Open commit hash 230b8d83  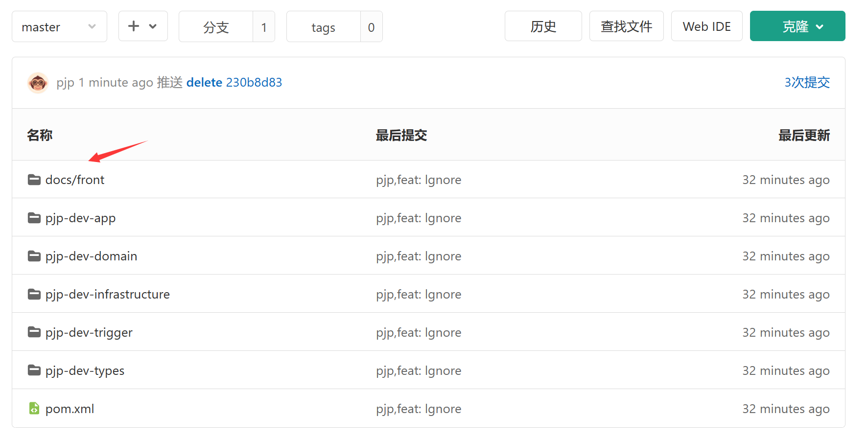[254, 82]
